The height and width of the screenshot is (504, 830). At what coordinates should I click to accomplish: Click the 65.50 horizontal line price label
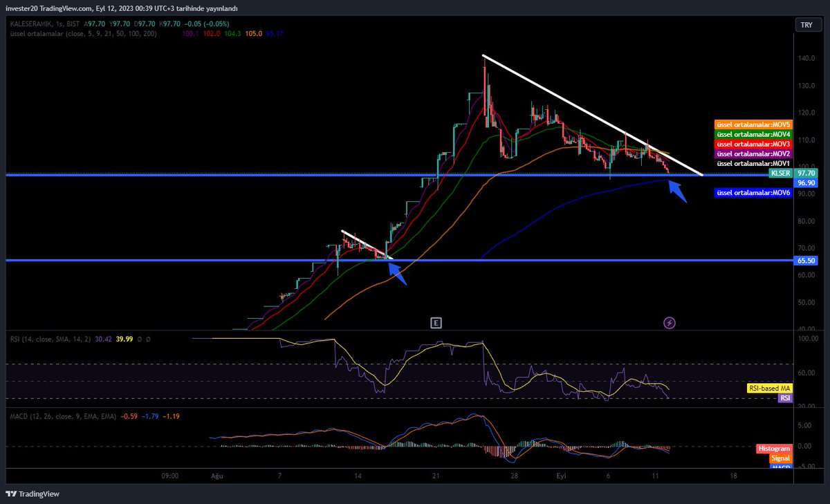[x=806, y=261]
